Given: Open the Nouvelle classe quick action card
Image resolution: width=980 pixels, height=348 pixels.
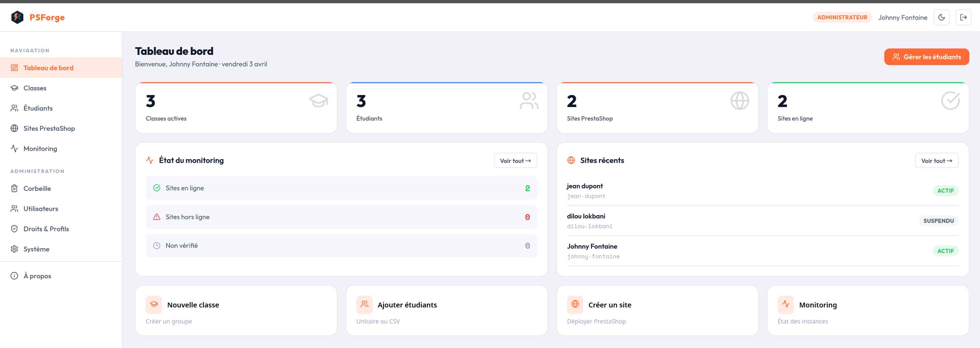Looking at the screenshot, I should coord(236,311).
